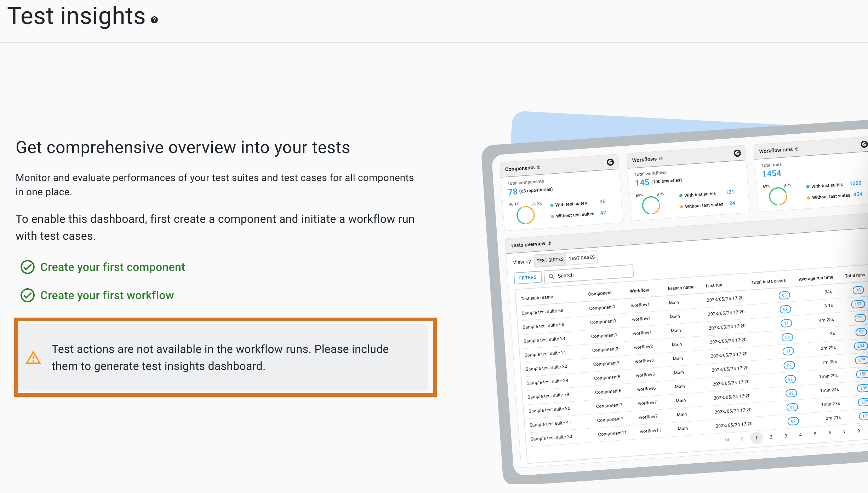Follow the Create your first component link
Viewport: 868px width, 493px height.
click(x=113, y=267)
